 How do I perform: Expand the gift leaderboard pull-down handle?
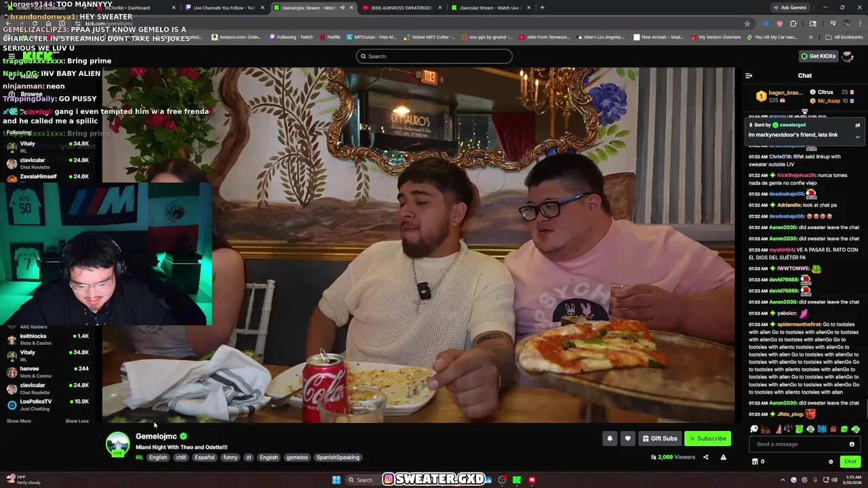point(805,112)
